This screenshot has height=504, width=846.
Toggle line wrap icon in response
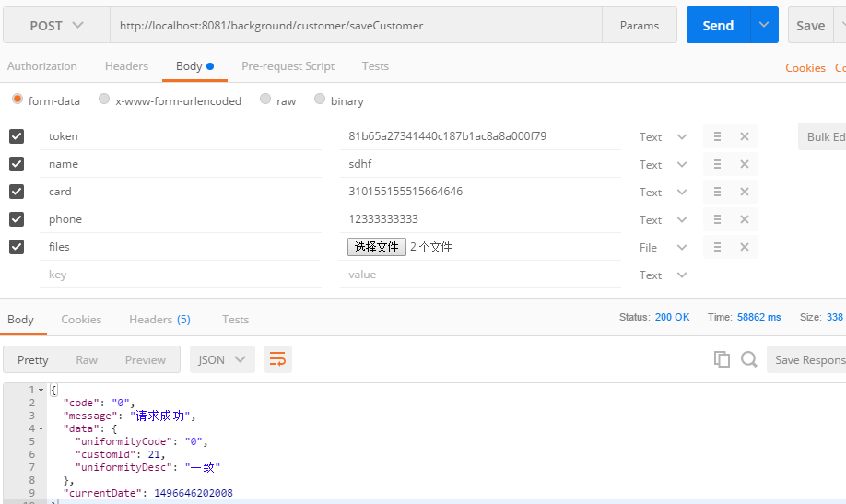(278, 359)
